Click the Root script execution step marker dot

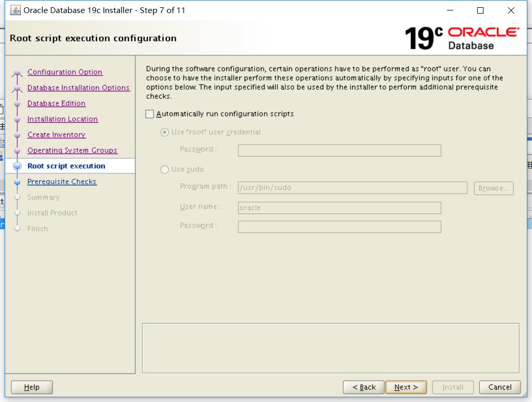click(18, 166)
